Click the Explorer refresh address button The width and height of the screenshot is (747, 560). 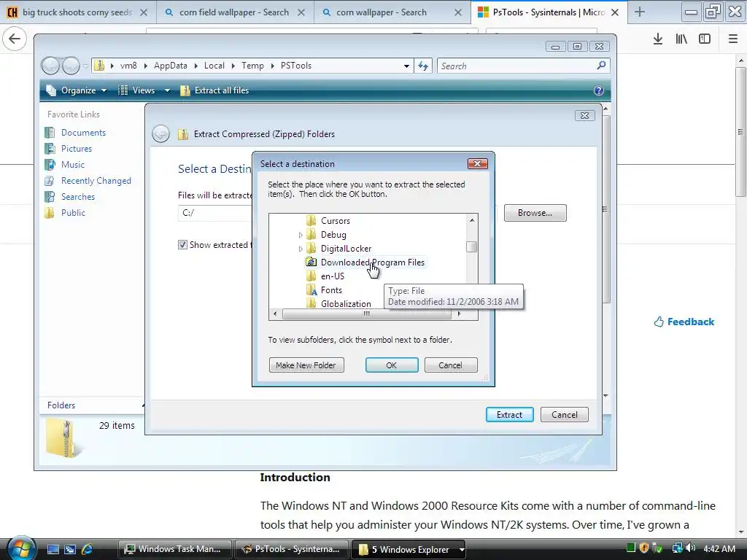(423, 66)
